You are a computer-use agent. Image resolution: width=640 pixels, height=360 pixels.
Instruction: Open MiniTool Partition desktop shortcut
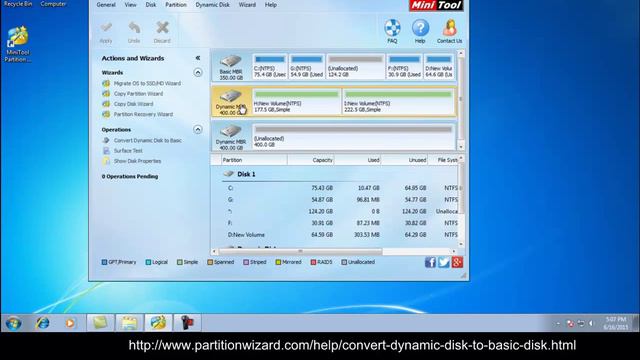tap(18, 44)
